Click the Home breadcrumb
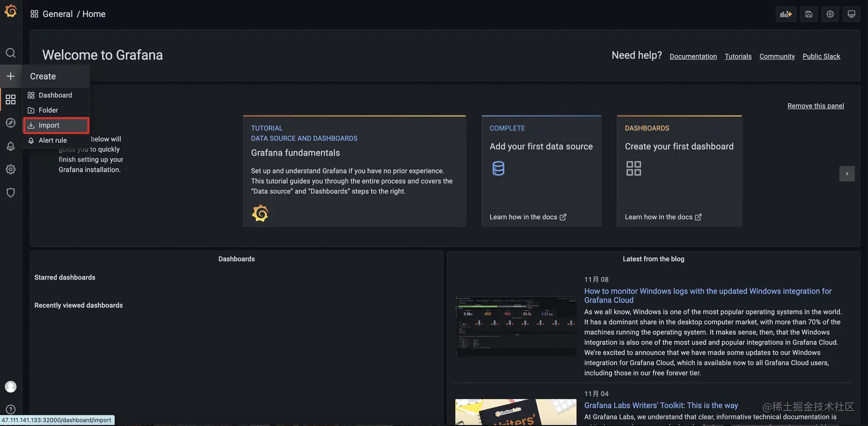This screenshot has height=426, width=868. point(94,14)
